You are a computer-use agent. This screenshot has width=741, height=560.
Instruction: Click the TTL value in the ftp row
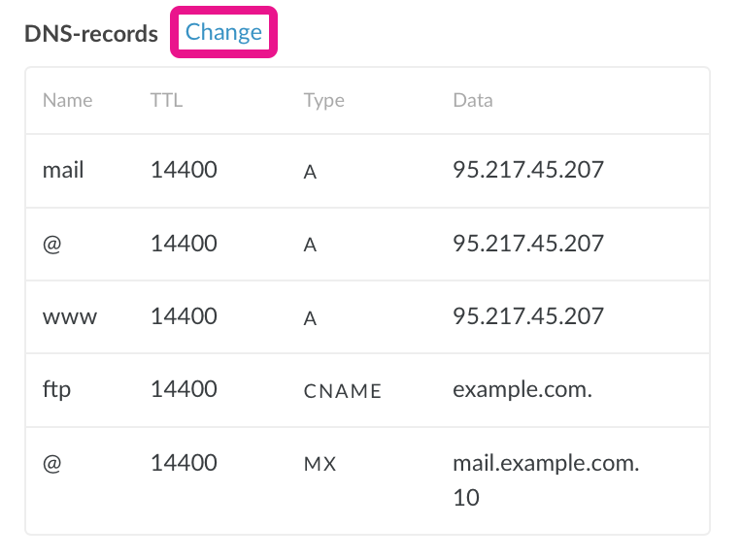point(184,389)
